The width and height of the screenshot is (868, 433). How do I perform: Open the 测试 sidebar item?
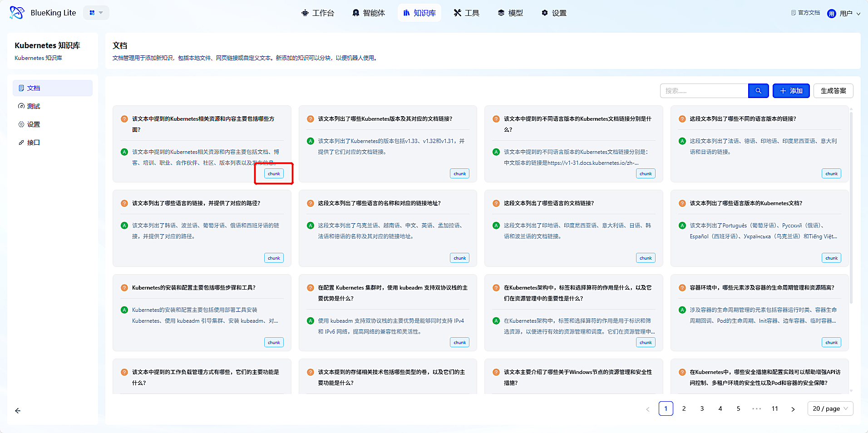click(33, 106)
